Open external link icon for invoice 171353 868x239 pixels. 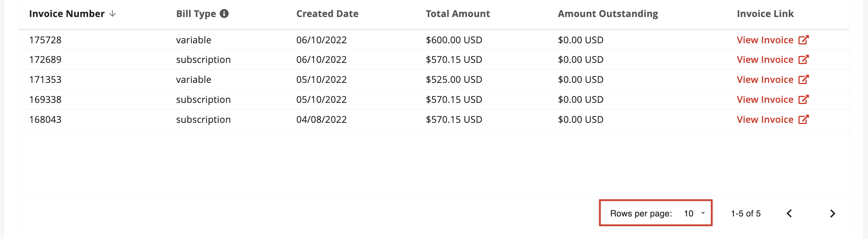pyautogui.click(x=804, y=80)
